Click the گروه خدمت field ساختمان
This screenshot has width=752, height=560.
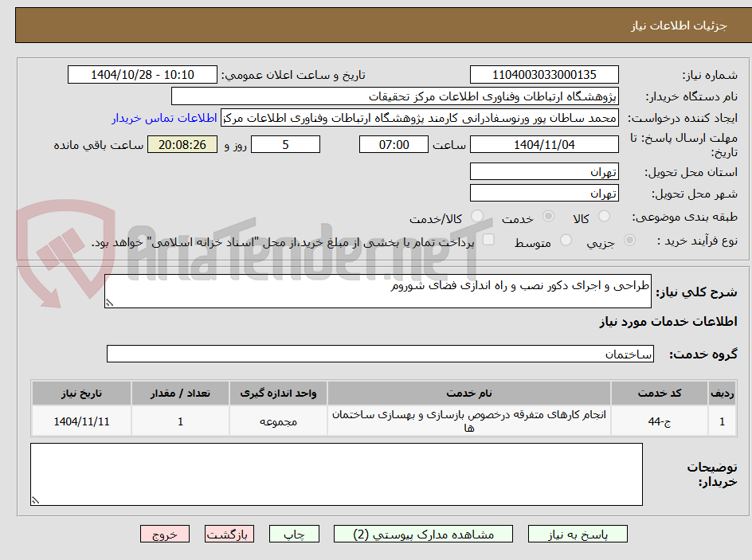coord(380,354)
